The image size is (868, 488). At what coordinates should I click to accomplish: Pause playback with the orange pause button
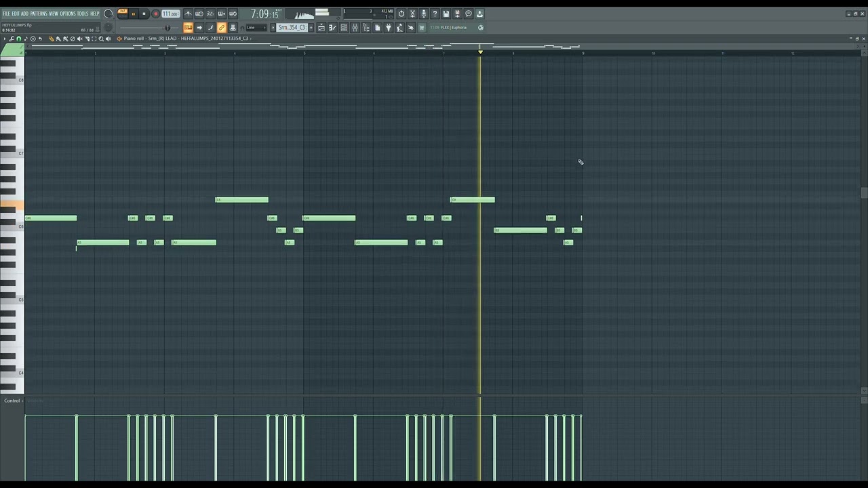(x=134, y=14)
